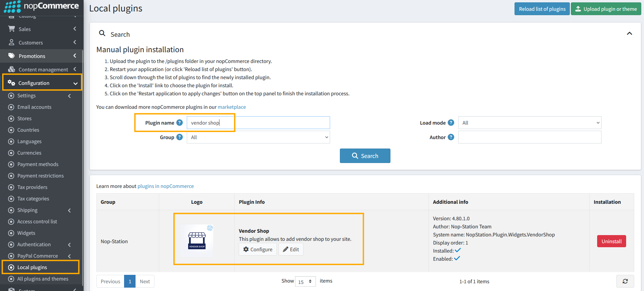Expand the Settings submenu arrow

[69, 96]
